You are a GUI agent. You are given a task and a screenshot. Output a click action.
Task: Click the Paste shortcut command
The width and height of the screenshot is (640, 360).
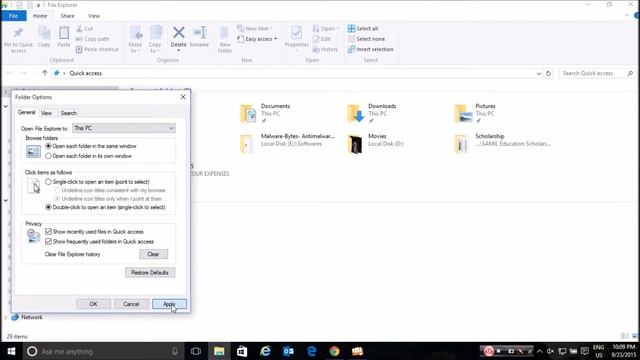[x=97, y=49]
